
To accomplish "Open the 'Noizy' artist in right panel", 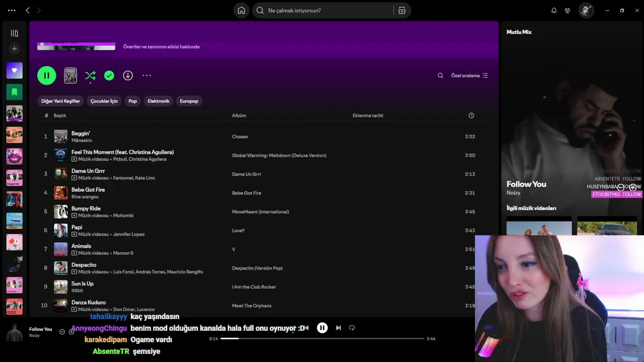I will [x=513, y=193].
